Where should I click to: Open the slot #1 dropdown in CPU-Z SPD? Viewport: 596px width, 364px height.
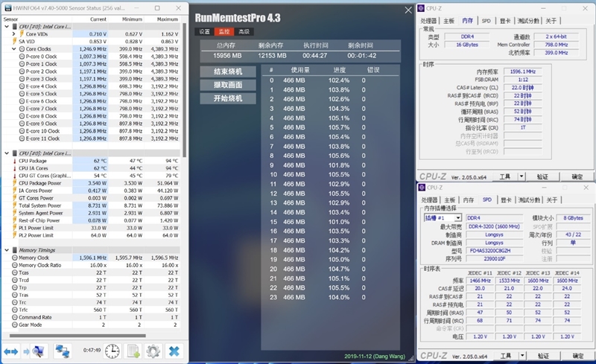click(x=458, y=218)
